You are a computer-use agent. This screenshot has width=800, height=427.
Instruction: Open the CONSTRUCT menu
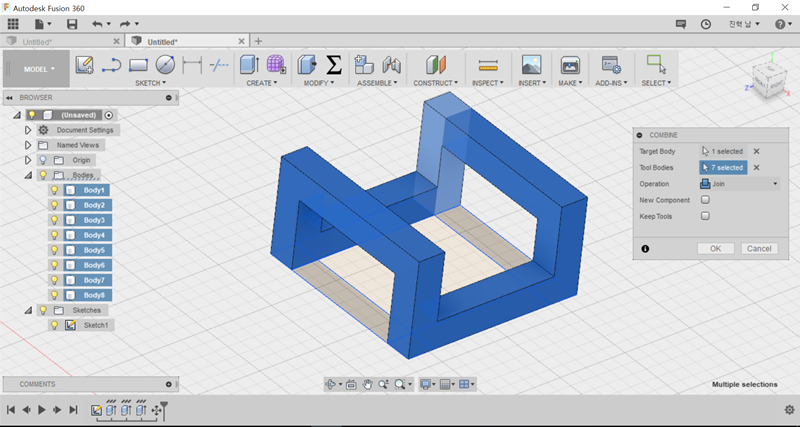436,83
